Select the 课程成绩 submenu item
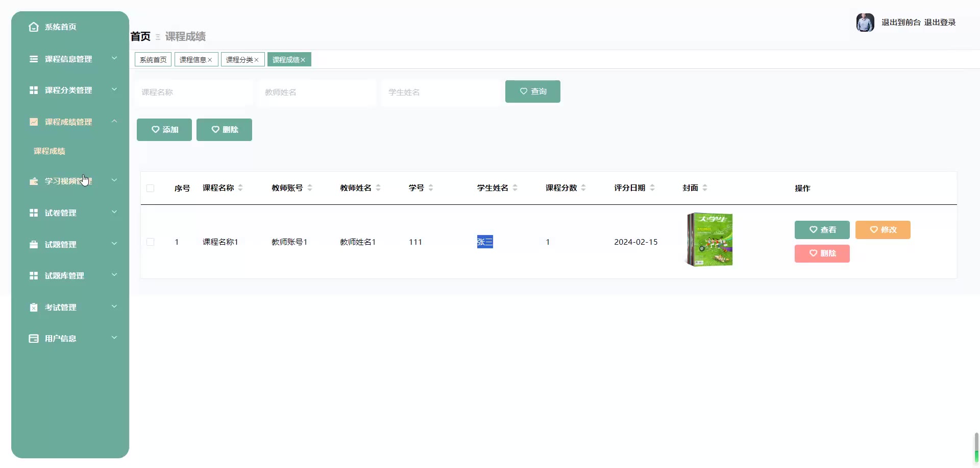This screenshot has width=980, height=468. (x=50, y=151)
